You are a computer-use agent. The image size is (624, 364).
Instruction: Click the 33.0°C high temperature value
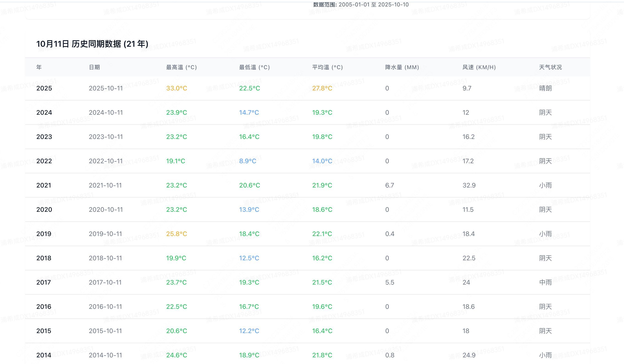click(x=176, y=88)
